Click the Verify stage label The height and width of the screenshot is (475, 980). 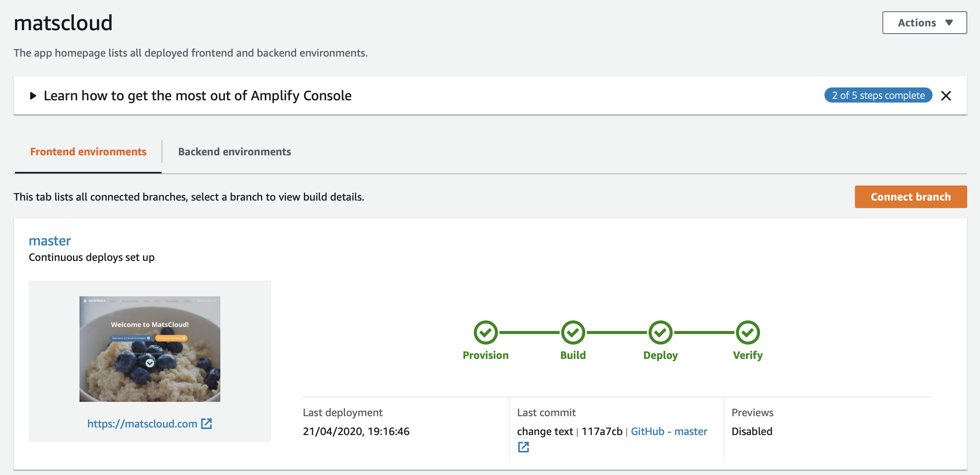click(748, 355)
